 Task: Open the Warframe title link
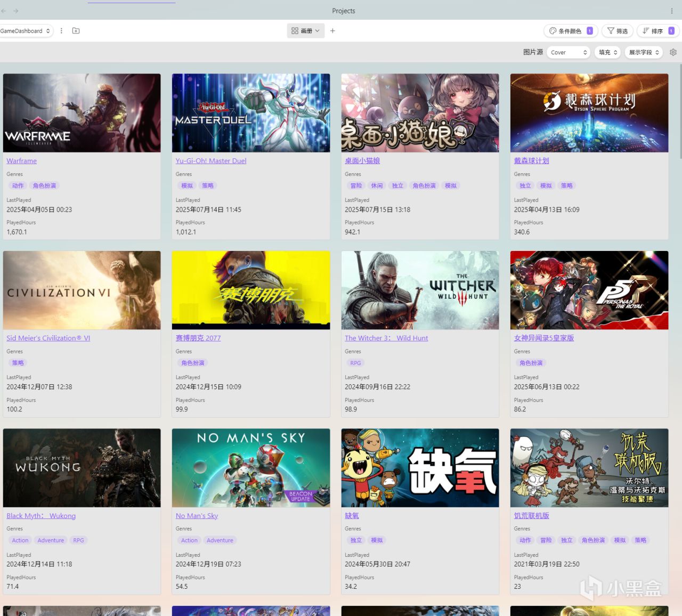coord(22,161)
